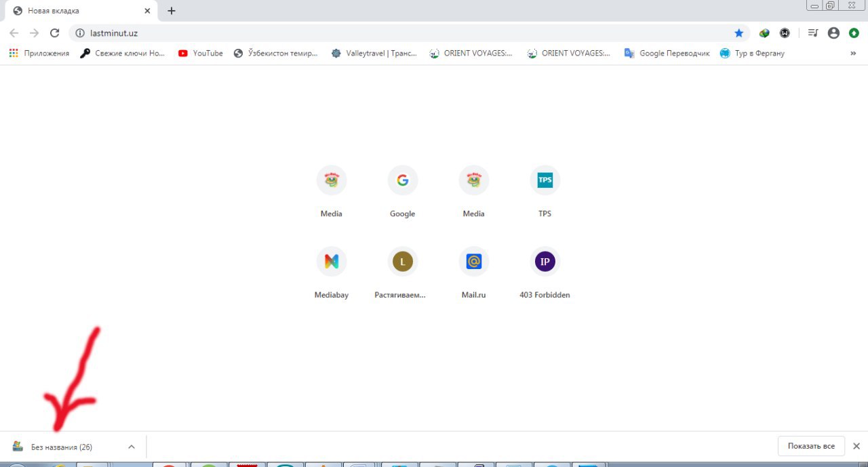Open the Mediabay shortcut tile
The image size is (868, 467).
tap(331, 273)
